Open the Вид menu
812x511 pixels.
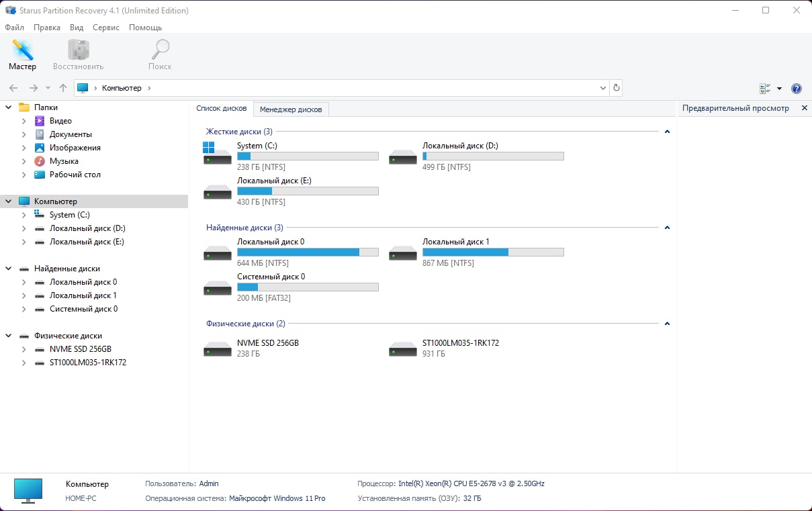[77, 28]
